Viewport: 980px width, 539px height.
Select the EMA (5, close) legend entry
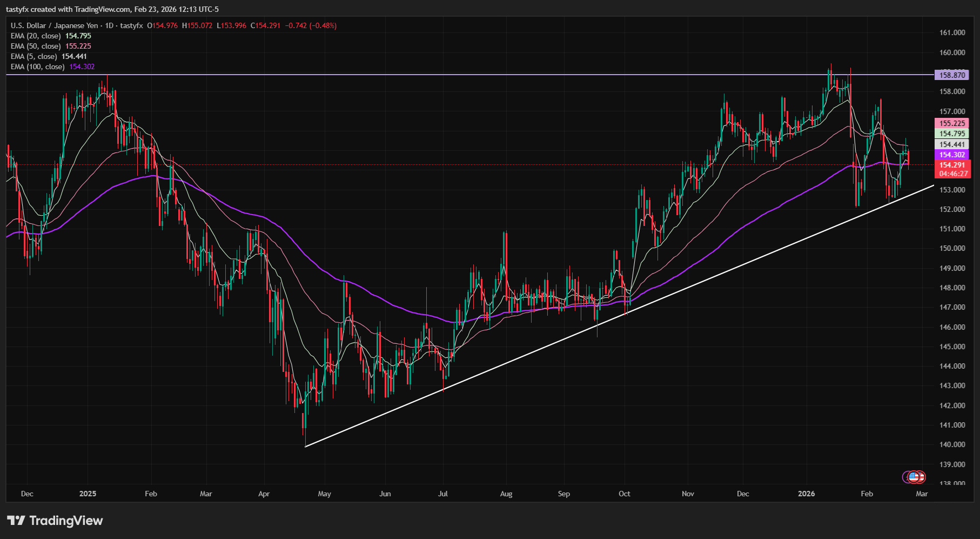33,56
